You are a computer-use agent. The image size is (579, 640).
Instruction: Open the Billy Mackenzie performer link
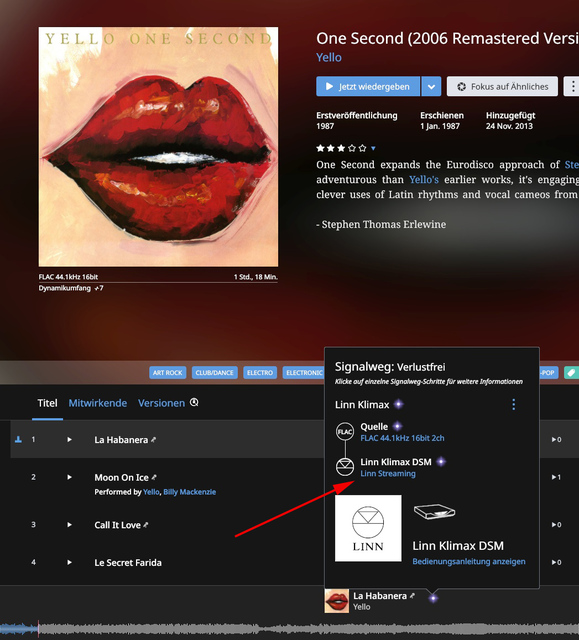click(189, 492)
